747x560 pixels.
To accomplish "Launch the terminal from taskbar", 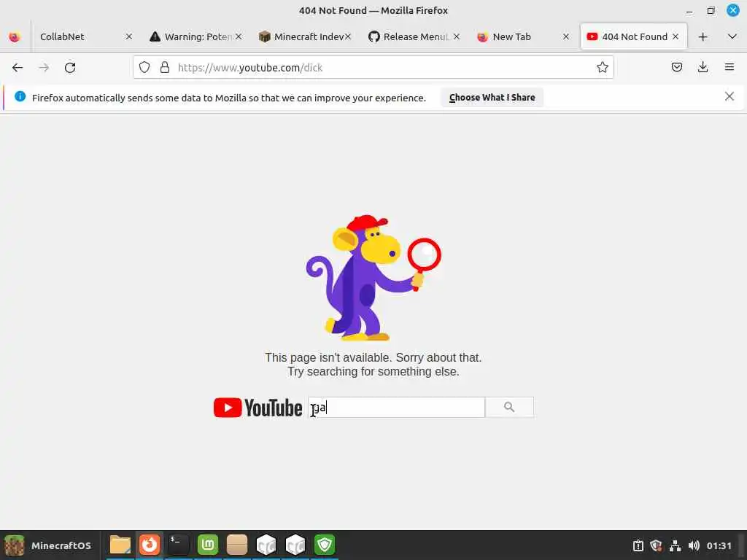I will coord(179,545).
